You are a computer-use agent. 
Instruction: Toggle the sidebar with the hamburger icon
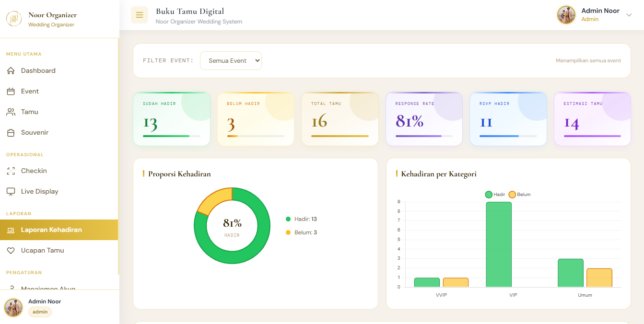pyautogui.click(x=140, y=15)
